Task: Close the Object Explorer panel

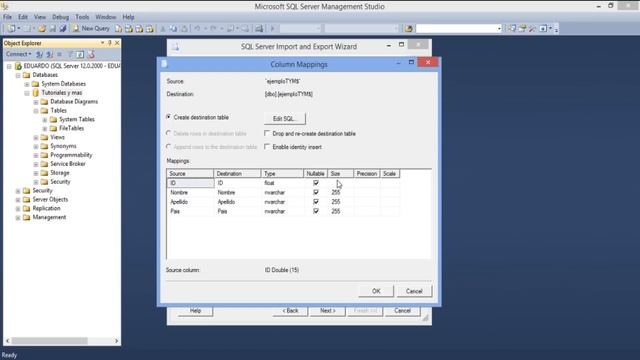Action: click(117, 43)
